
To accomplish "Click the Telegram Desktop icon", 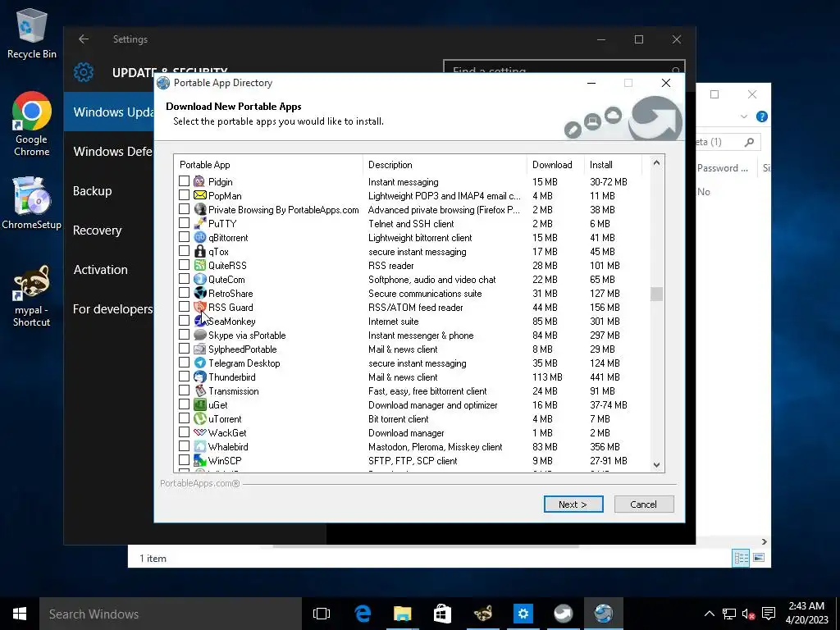I will (x=200, y=363).
